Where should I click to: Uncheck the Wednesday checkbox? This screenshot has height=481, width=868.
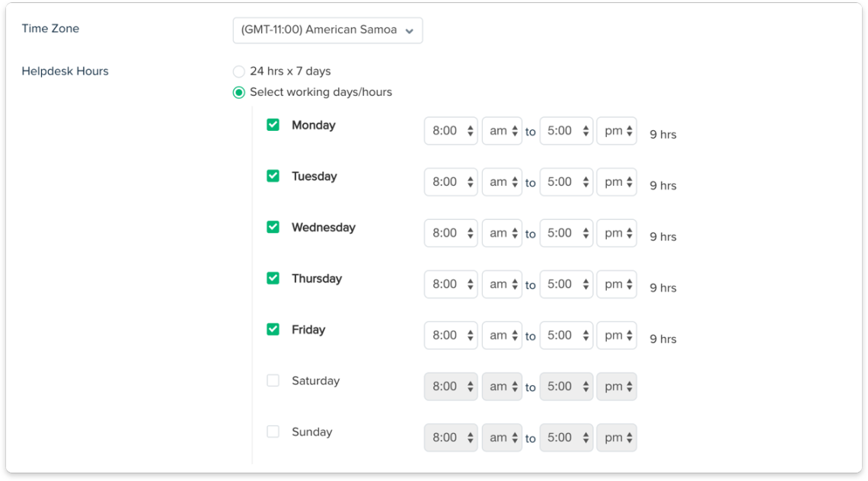click(273, 227)
